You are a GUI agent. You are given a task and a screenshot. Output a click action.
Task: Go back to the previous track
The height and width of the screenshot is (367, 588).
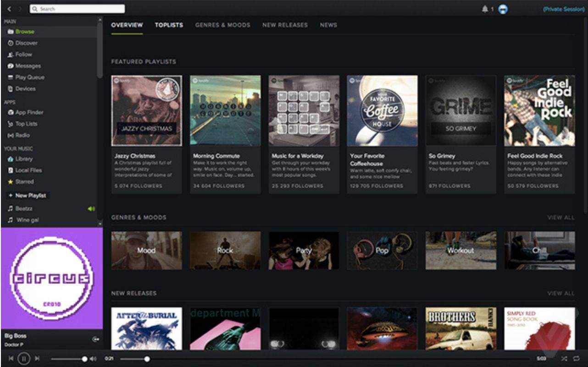coord(11,358)
